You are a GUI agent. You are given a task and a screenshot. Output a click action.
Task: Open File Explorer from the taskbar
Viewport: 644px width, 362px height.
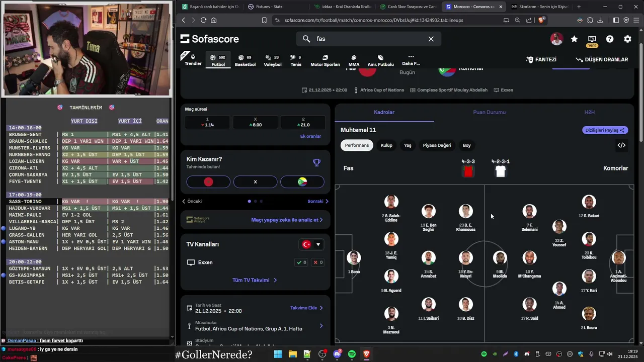(292, 354)
